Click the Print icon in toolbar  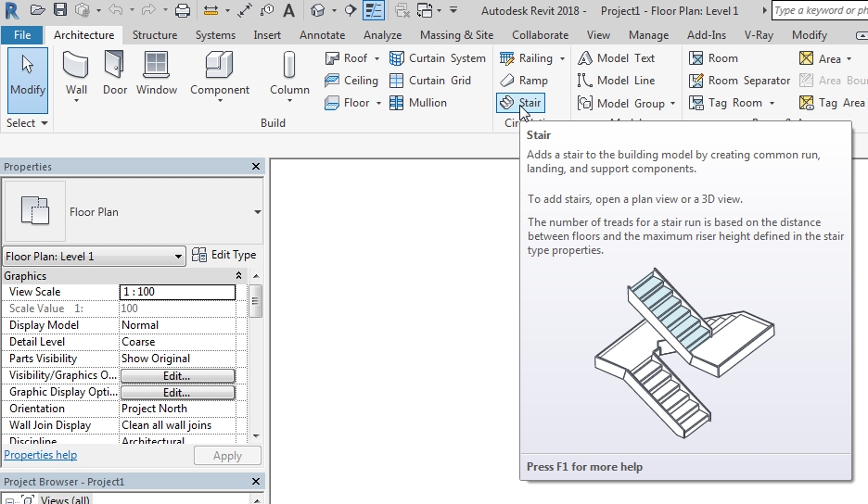coord(182,10)
